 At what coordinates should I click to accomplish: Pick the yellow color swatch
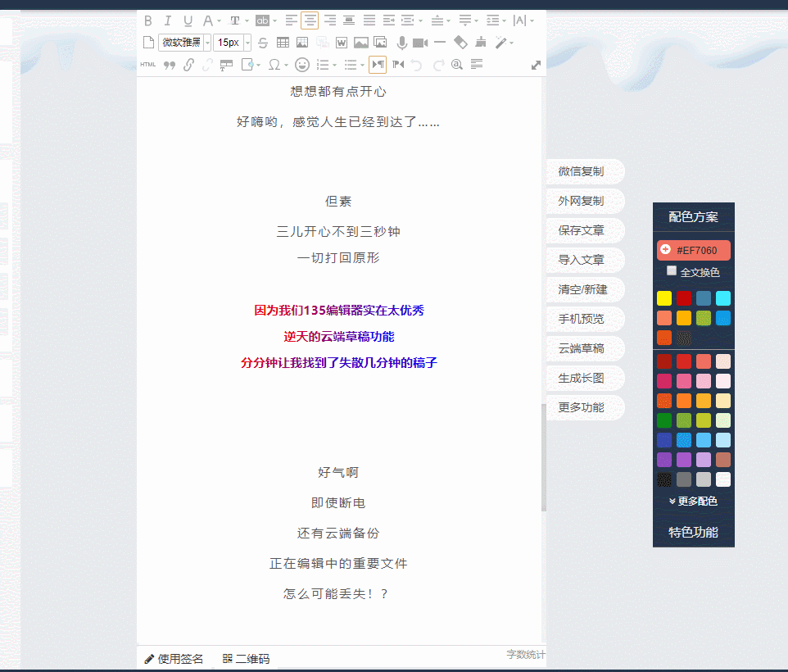[664, 298]
